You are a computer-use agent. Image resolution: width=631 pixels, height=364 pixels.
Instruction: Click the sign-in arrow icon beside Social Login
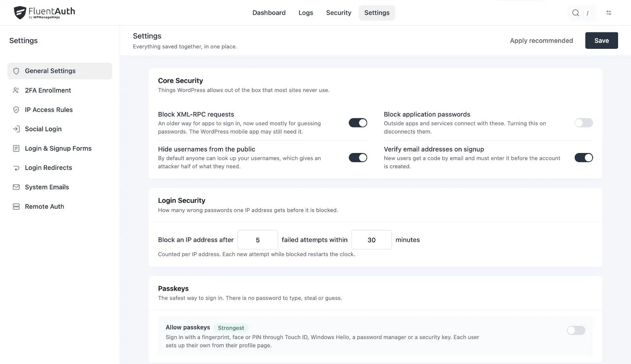click(16, 129)
